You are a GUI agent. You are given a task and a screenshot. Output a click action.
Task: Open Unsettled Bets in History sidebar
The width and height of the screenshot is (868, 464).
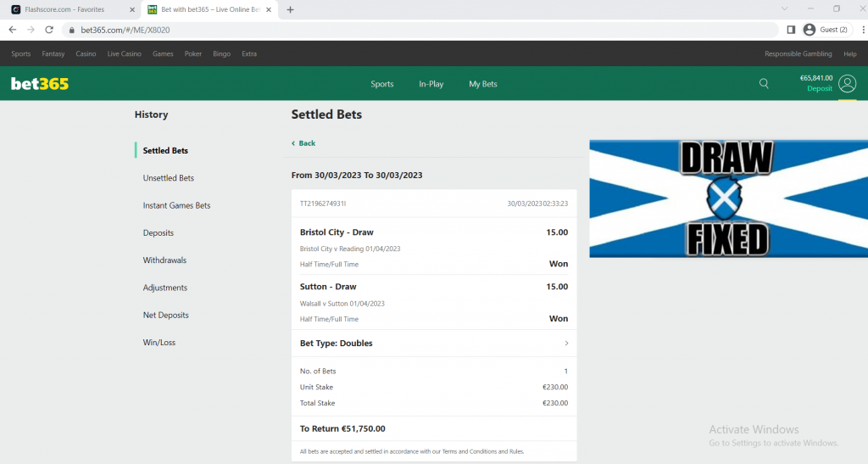(x=168, y=178)
